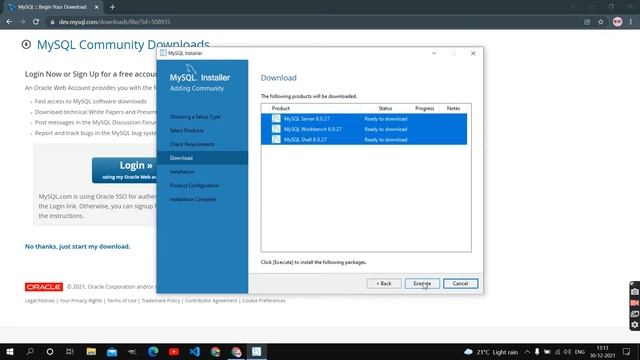Click the lock icon in address bar
This screenshot has width=640, height=360.
point(52,22)
